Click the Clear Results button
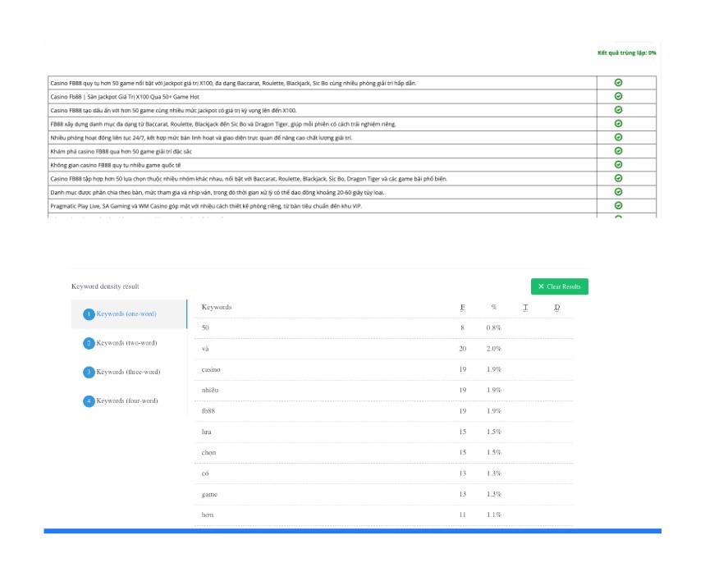 click(560, 286)
